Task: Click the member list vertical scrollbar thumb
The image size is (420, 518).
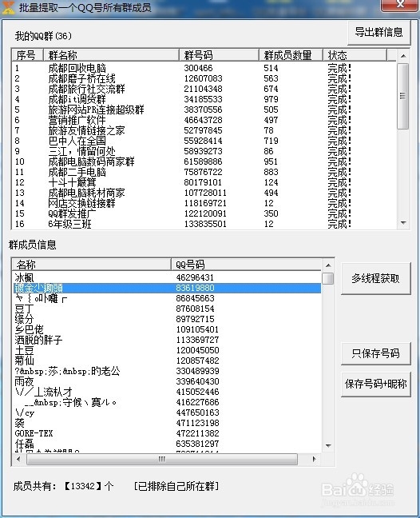Action: 328,278
